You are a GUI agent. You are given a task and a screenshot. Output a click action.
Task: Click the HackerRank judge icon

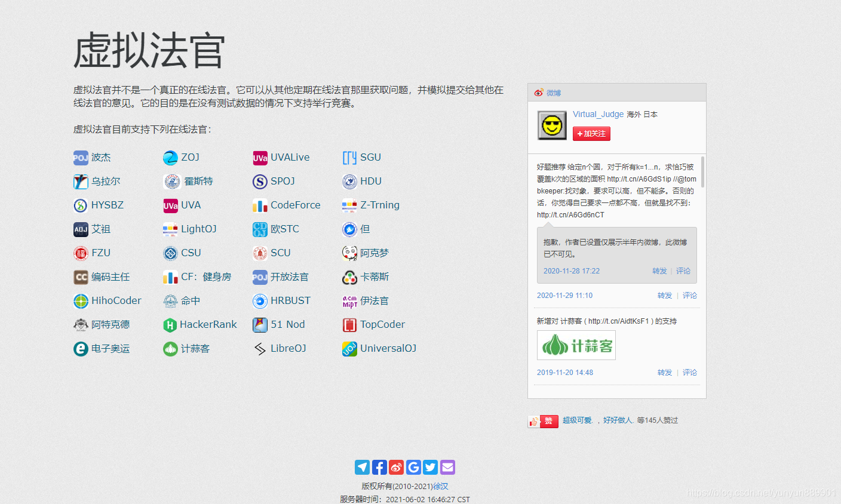tap(170, 324)
